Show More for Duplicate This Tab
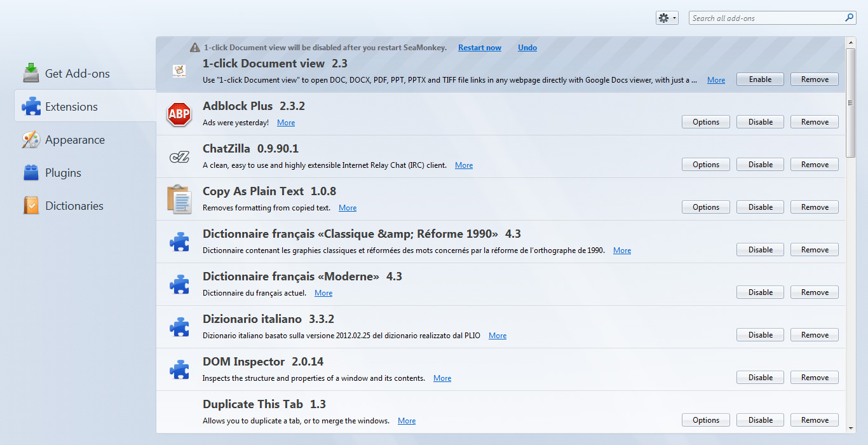The image size is (868, 445). (x=407, y=421)
